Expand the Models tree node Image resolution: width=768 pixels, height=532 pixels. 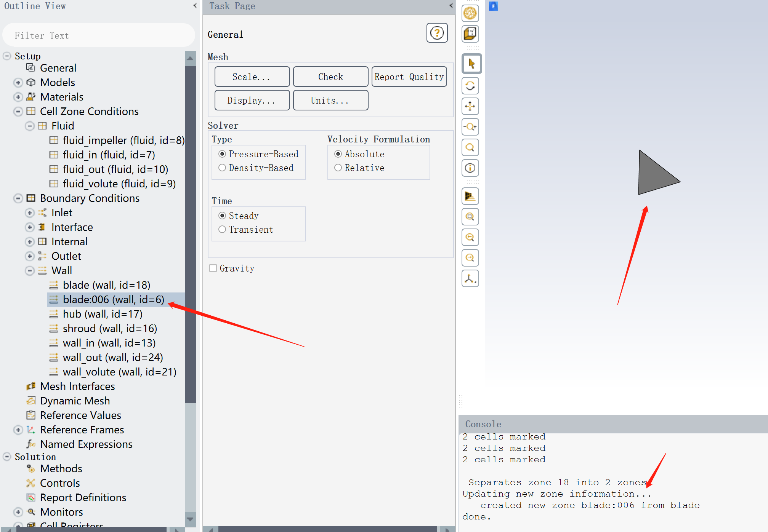pyautogui.click(x=18, y=83)
